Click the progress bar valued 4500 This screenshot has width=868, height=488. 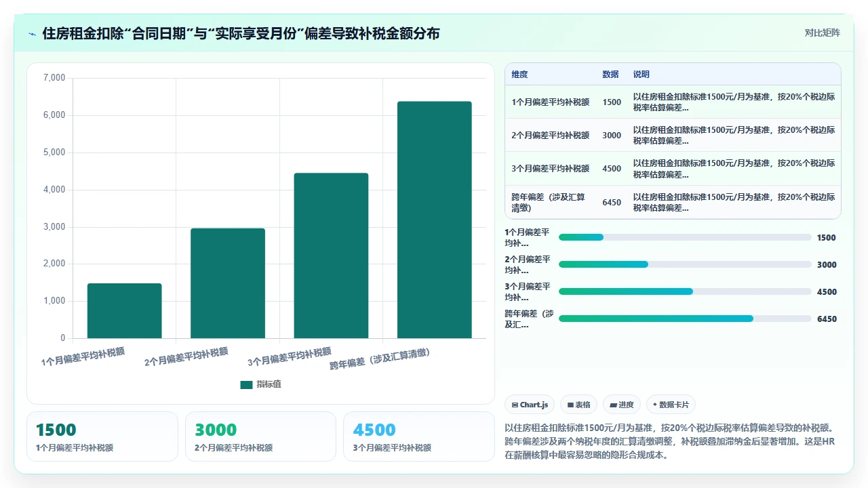pyautogui.click(x=685, y=291)
